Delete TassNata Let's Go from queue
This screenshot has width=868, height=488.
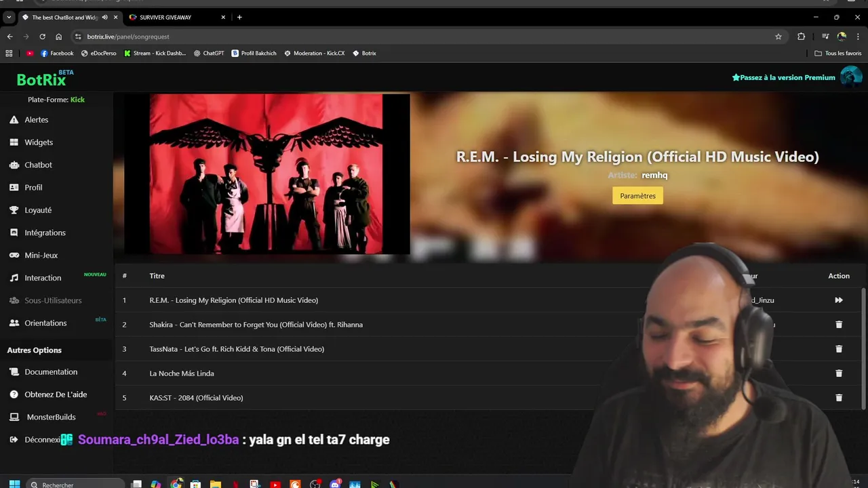point(839,349)
